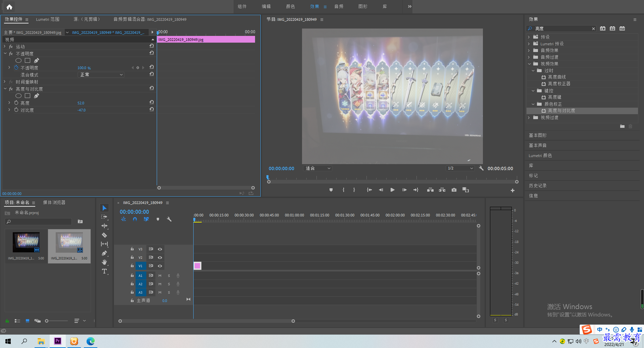This screenshot has height=348, width=644.
Task: Switch to the 音频 workspace
Action: [x=339, y=6]
